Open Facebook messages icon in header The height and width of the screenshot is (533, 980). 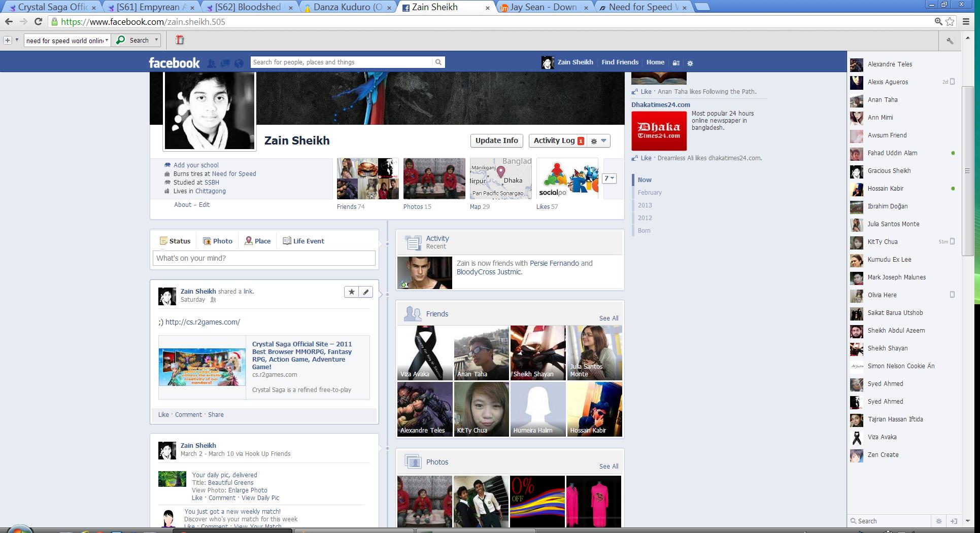pyautogui.click(x=225, y=63)
